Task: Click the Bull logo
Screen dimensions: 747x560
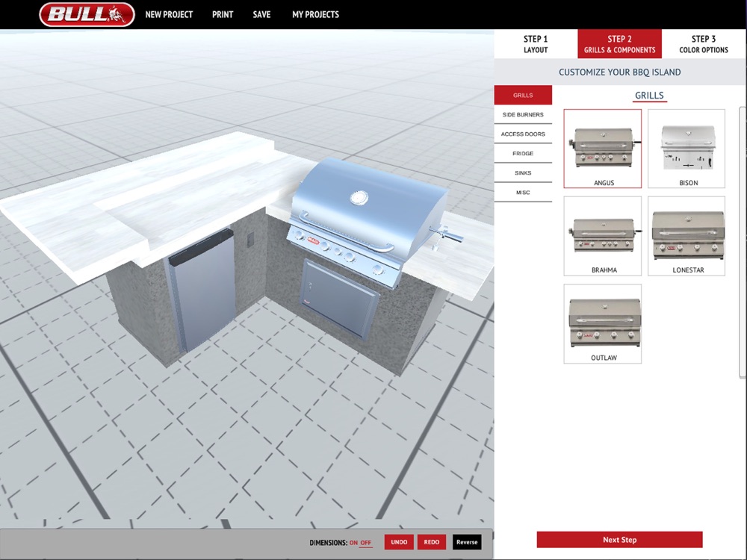Action: coord(87,14)
